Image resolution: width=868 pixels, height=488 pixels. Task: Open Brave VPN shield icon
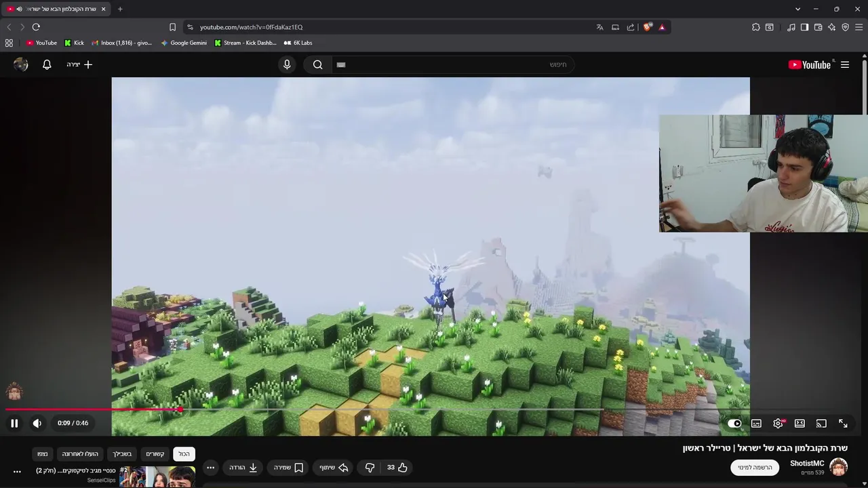pos(845,27)
